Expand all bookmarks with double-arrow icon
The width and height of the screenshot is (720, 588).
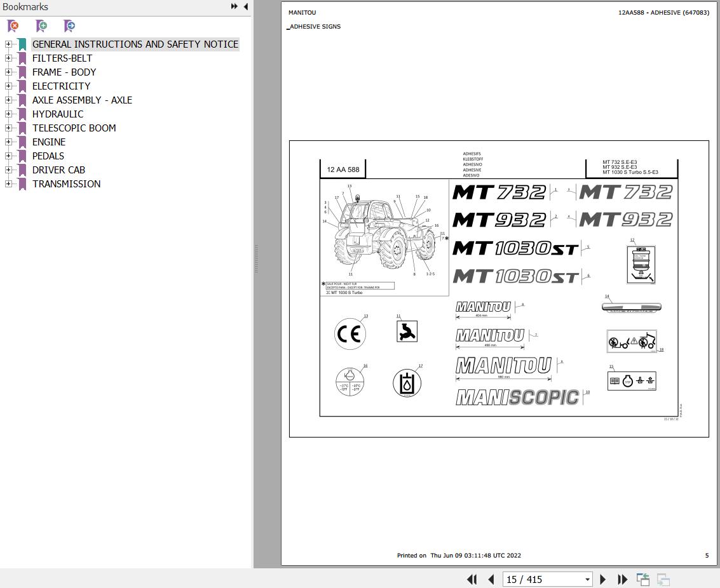(x=234, y=6)
